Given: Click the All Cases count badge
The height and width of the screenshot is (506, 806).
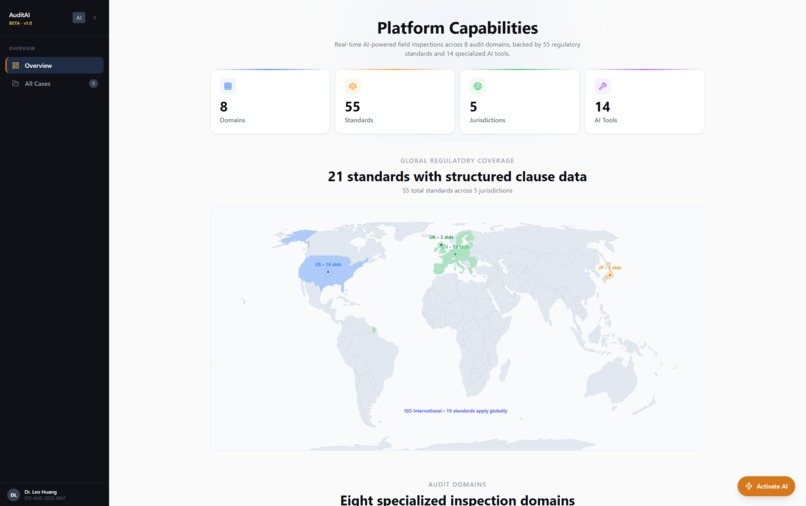Looking at the screenshot, I should [x=93, y=83].
